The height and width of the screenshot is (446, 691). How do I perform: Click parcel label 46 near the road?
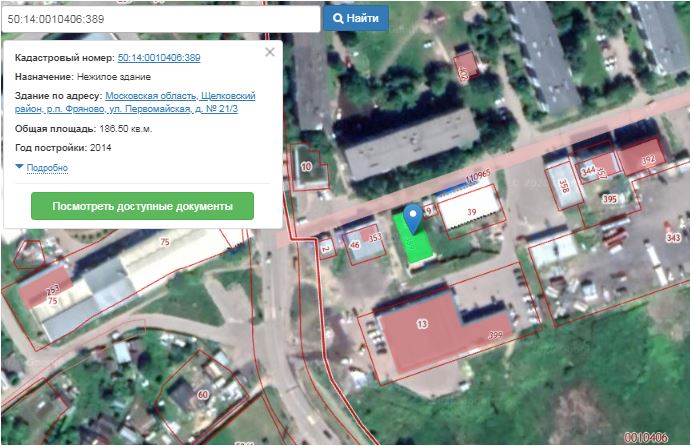(355, 245)
